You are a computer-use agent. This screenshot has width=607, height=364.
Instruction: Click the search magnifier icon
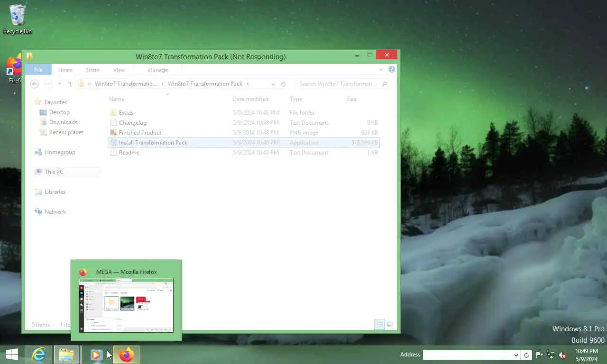384,84
